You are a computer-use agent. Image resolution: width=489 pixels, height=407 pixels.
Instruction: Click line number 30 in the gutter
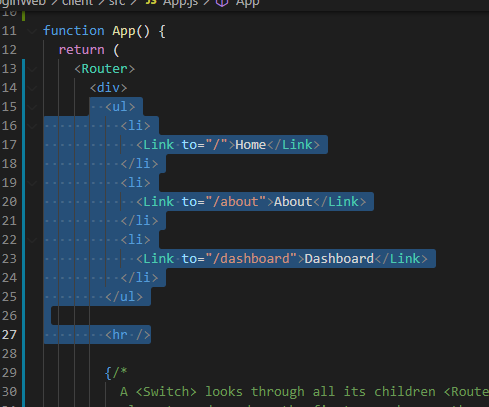tap(9, 392)
